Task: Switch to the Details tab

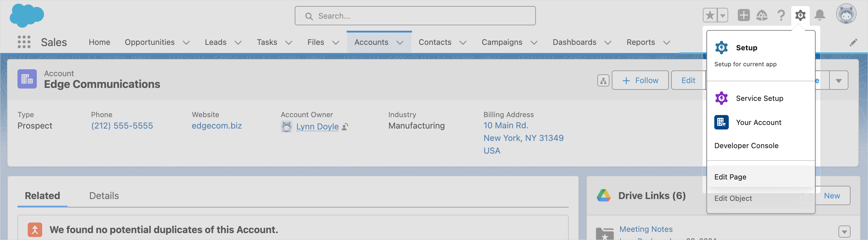Action: (104, 195)
